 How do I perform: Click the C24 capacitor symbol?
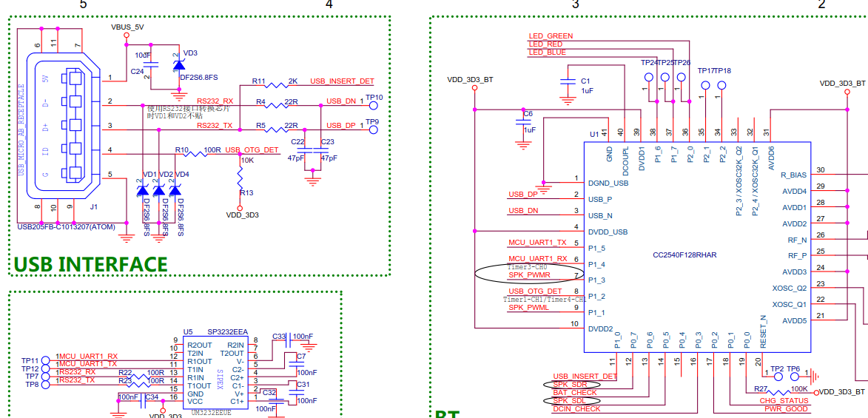pos(149,65)
